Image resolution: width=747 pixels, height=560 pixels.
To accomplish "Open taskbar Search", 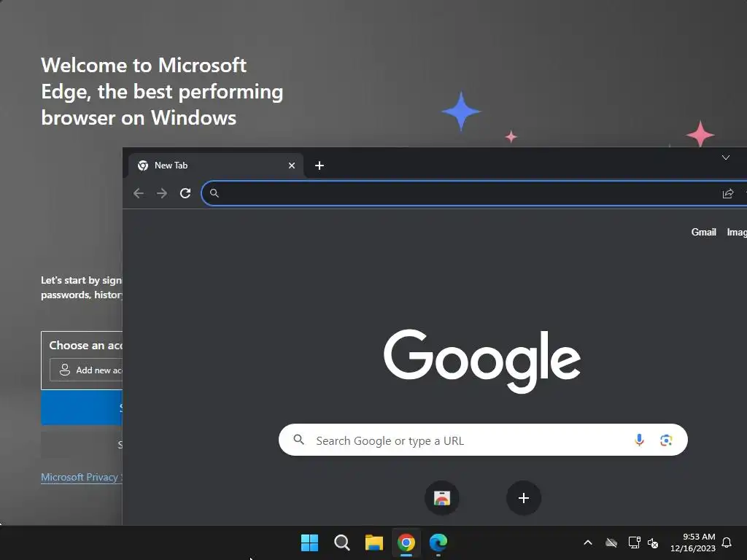I will coord(341,542).
